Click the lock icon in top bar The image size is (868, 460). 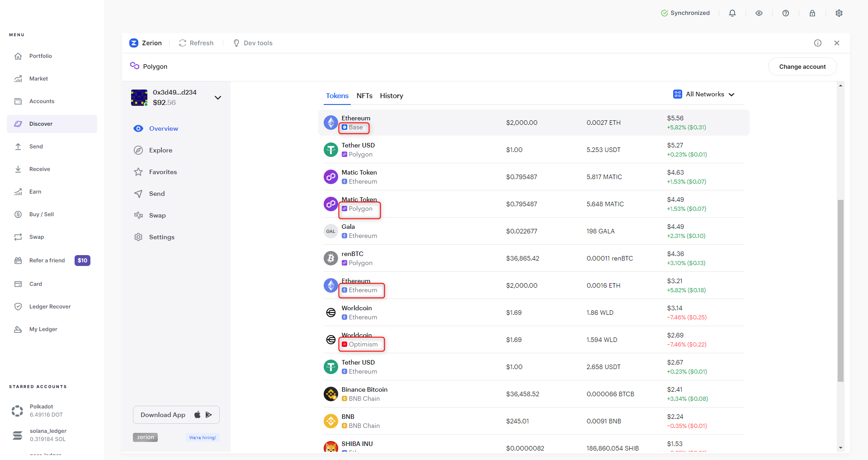pos(812,13)
